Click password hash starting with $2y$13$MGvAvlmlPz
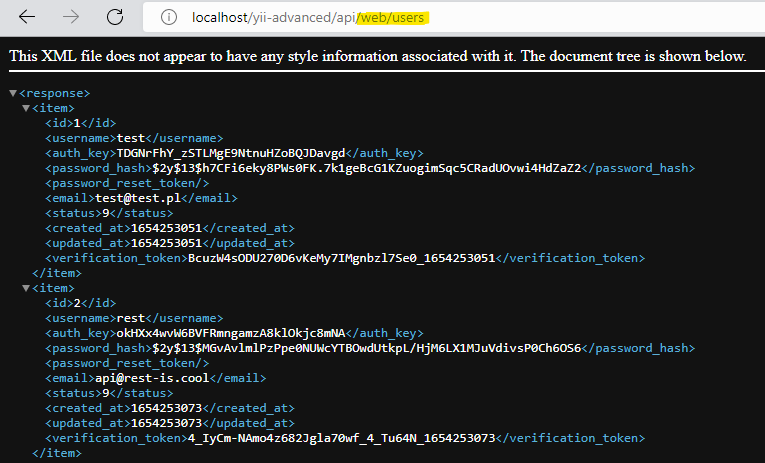Viewport: 765px width, 463px height. tap(367, 348)
